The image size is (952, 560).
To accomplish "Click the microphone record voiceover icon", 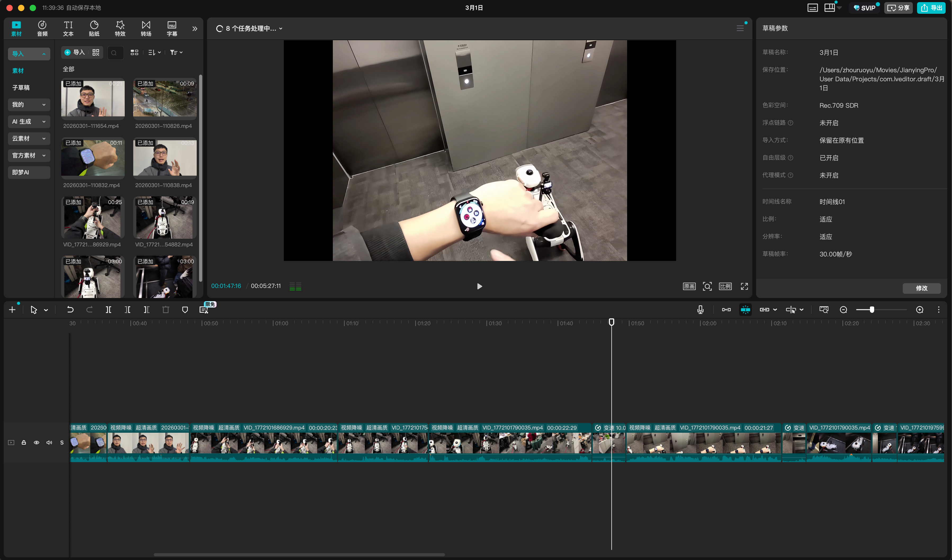I will click(700, 310).
